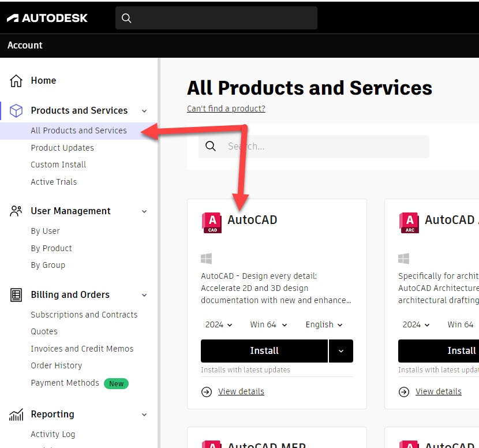
Task: Click the magnifier icon in top search bar
Action: tap(126, 18)
